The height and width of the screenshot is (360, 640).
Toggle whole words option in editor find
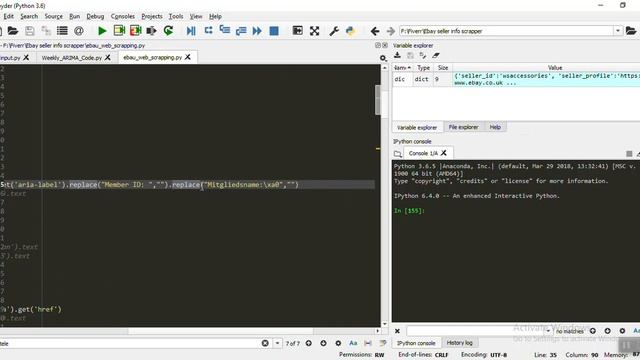pos(368,343)
